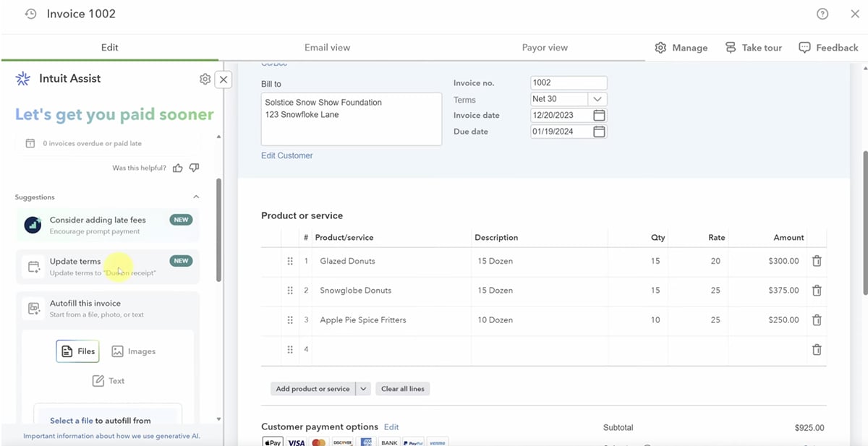
Task: Give thumbs up on Intuit Assist feedback
Action: coord(177,167)
